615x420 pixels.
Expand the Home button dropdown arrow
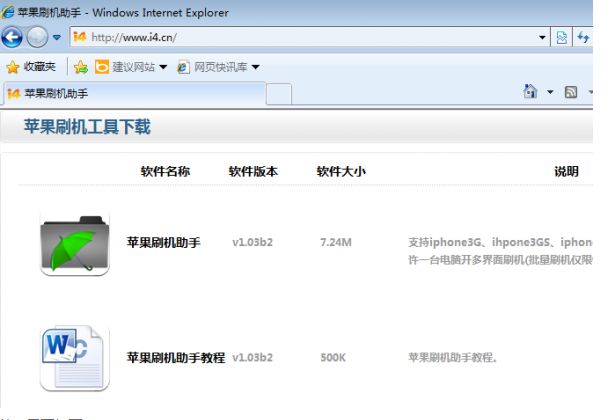pyautogui.click(x=550, y=92)
